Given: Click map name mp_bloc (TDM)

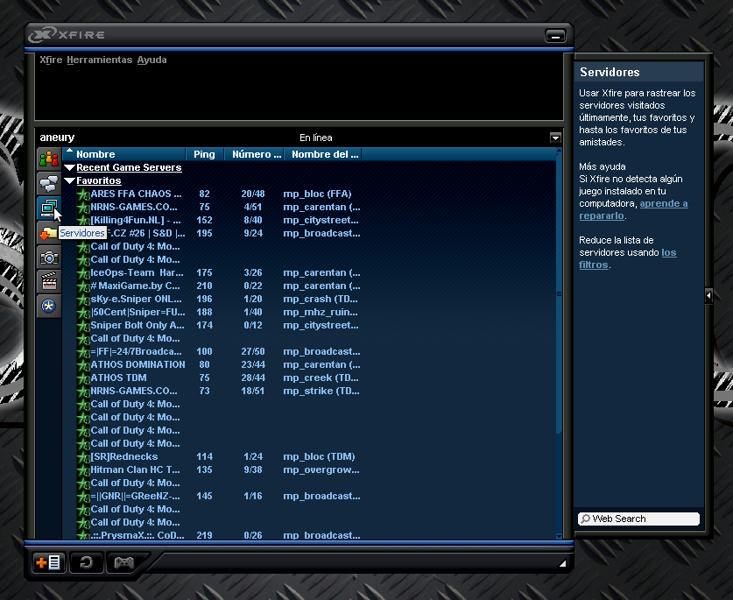Looking at the screenshot, I should pos(319,457).
